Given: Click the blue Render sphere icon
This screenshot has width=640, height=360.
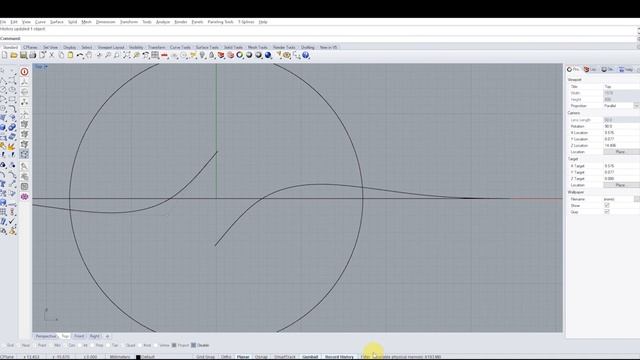Looking at the screenshot, I should coord(268,55).
